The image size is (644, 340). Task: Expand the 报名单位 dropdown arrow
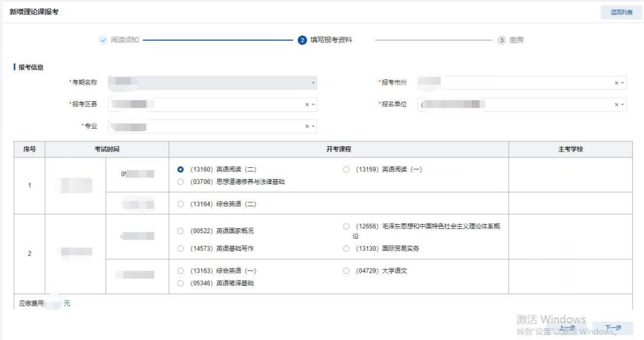click(623, 105)
